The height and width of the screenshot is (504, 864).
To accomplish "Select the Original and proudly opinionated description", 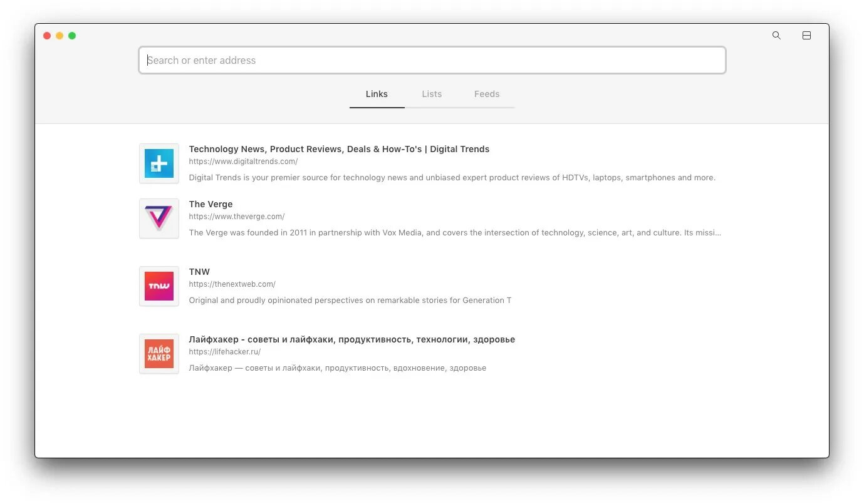I will 350,301.
